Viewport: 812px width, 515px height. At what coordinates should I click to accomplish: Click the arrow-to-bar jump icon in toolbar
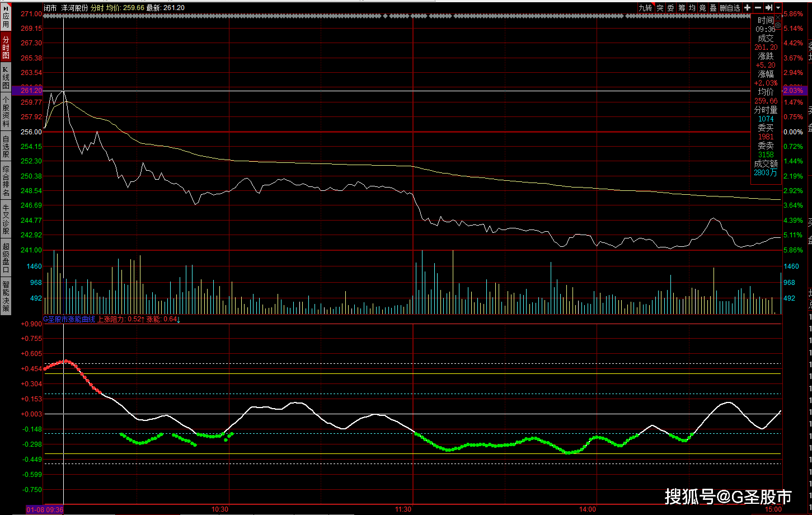pyautogui.click(x=768, y=8)
